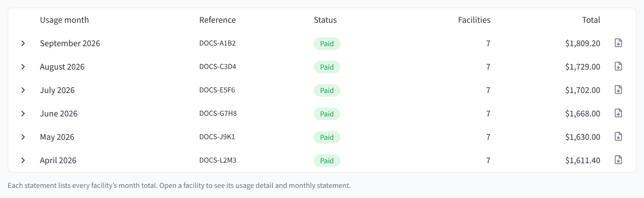The height and width of the screenshot is (198, 644).
Task: Click the footnote about facility month totals
Action: (179, 185)
